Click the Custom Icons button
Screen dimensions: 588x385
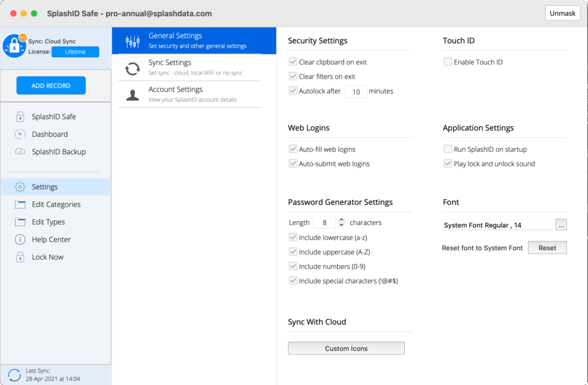(346, 348)
